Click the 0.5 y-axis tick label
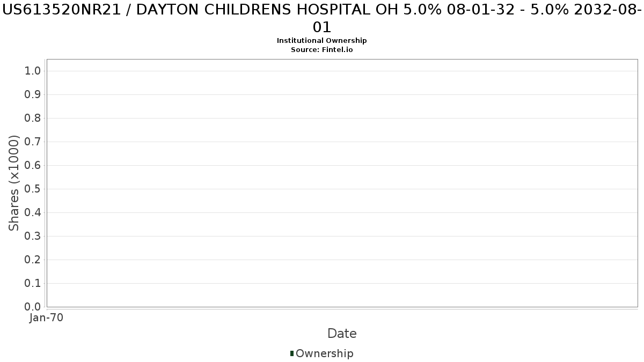Screen dimensions: 644x362 [x=33, y=189]
